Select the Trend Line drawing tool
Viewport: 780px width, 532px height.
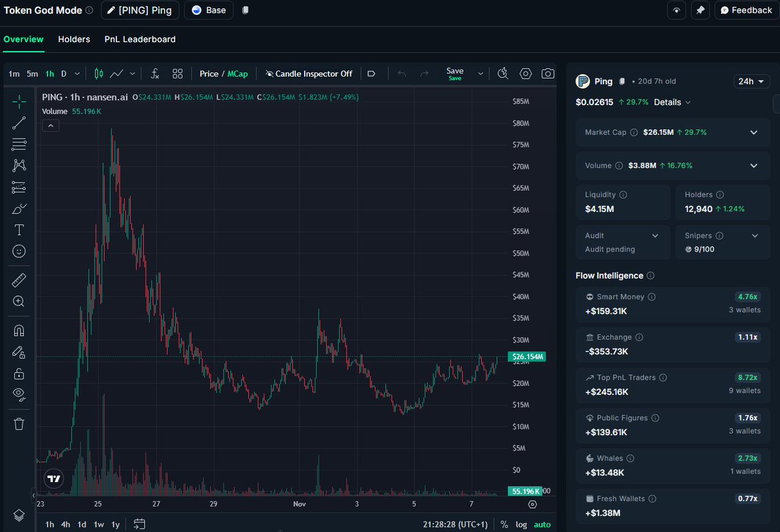click(x=19, y=123)
